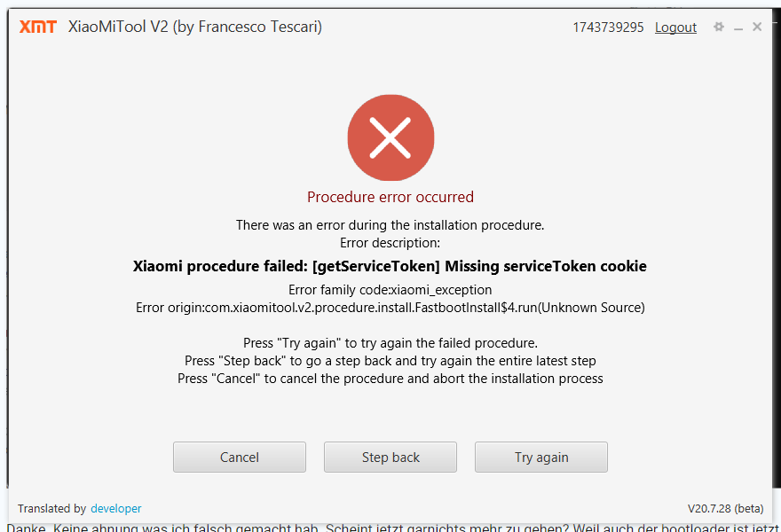Retry with the Try again button
This screenshot has width=781, height=532.
tap(541, 458)
